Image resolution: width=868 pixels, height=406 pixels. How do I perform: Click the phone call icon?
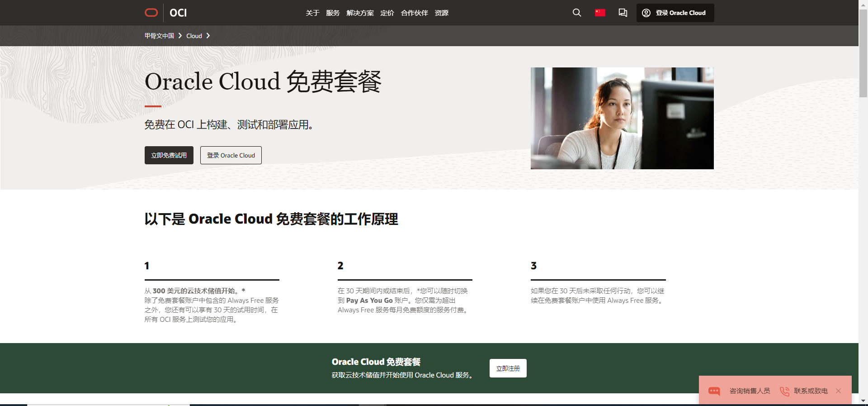(x=785, y=391)
